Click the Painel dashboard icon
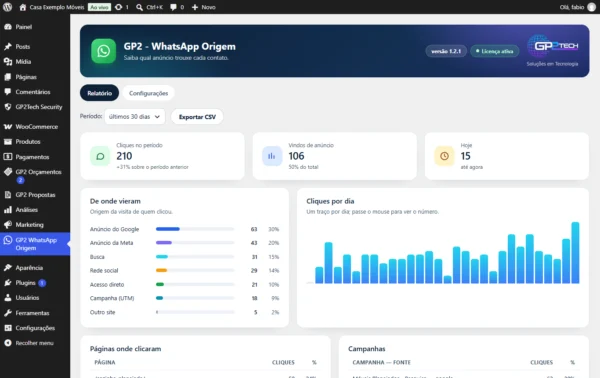The image size is (600, 378). tap(8, 27)
